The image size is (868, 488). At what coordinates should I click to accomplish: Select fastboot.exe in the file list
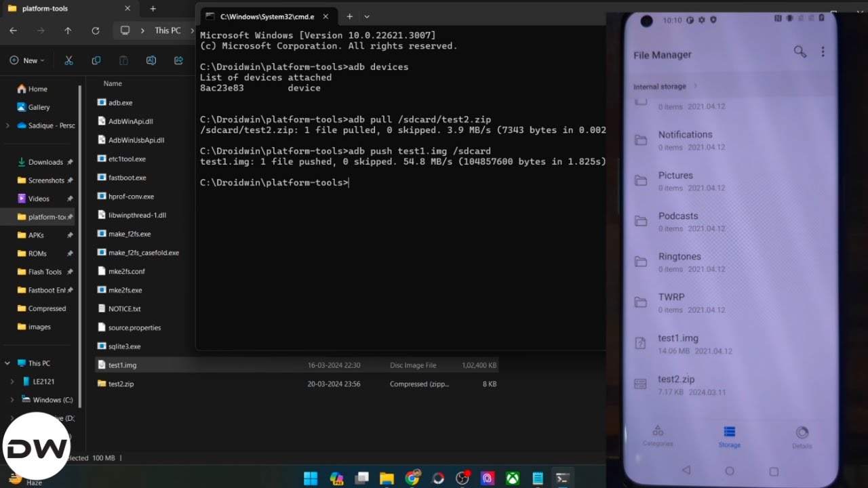[x=122, y=178]
